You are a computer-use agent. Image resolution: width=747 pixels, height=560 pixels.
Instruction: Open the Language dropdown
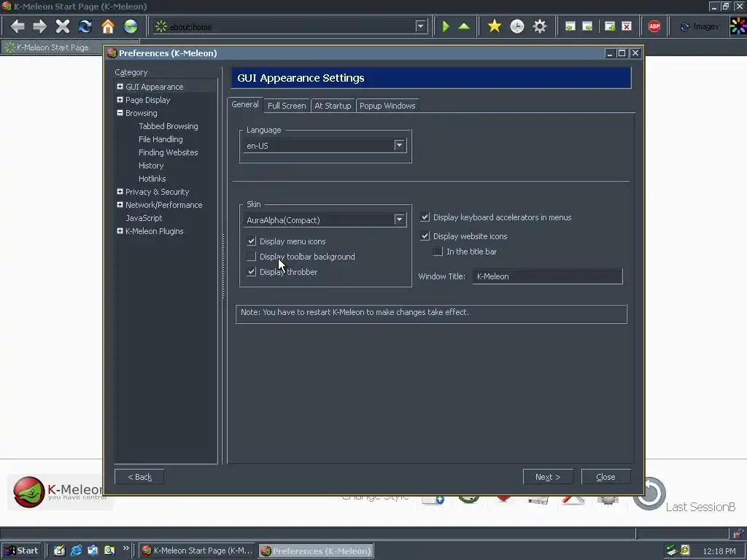pos(399,145)
